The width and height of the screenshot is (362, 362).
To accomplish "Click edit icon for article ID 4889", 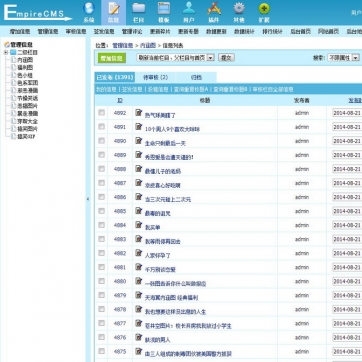I will pos(139,155).
